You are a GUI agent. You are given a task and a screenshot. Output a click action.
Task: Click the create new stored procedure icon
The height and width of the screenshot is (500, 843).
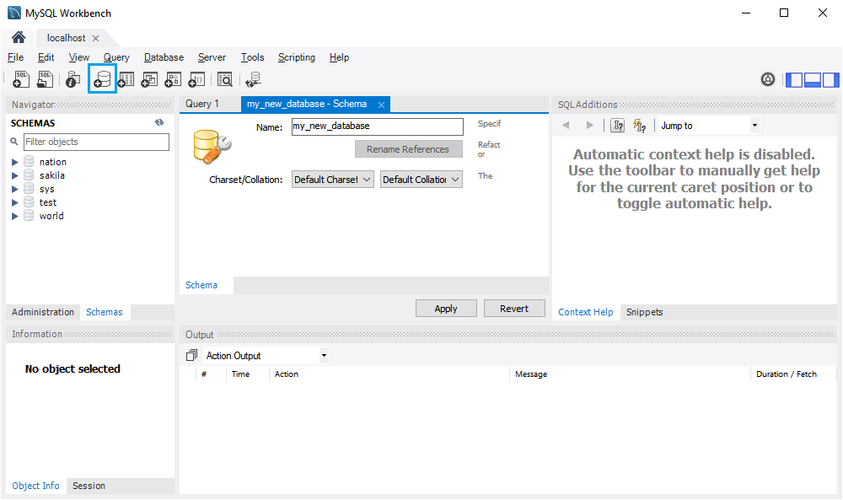coord(173,80)
